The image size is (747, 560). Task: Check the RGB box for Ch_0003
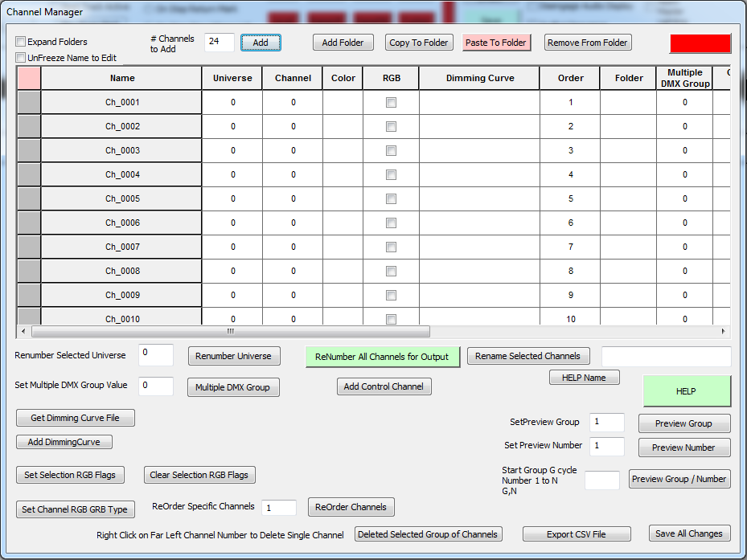(391, 150)
